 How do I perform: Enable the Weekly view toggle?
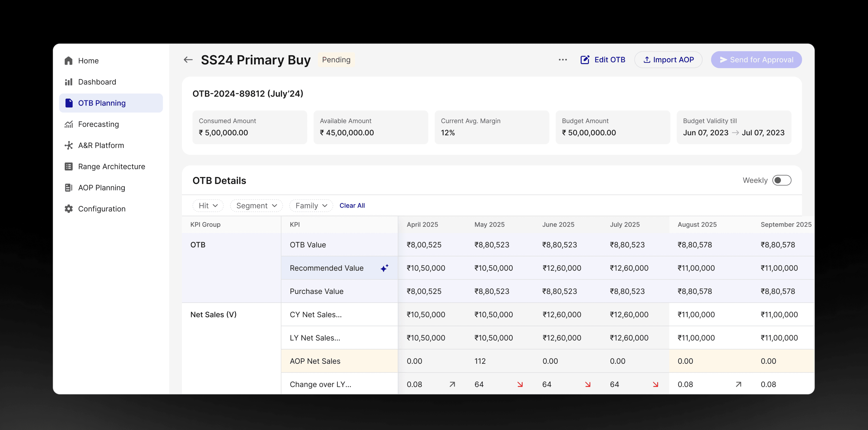click(781, 180)
